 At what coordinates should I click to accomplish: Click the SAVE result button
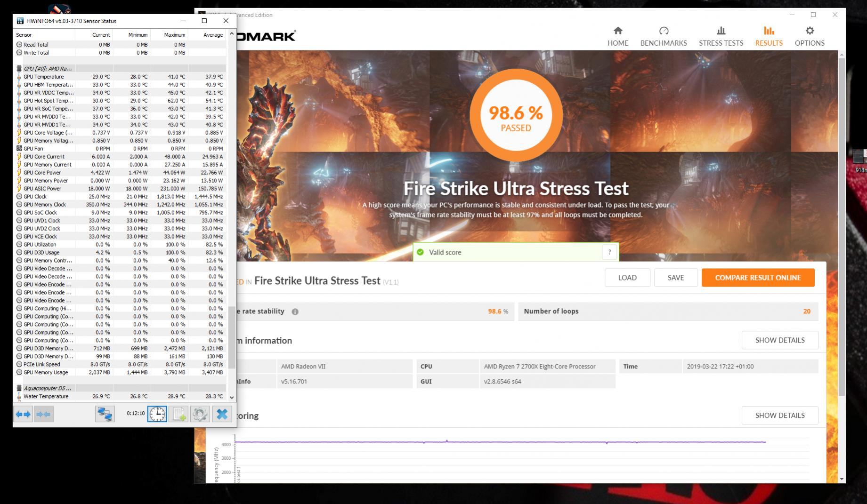click(x=675, y=278)
